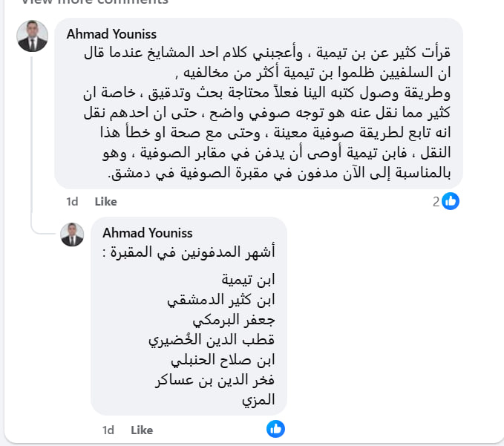
Task: Like the top comment about Ibn Taymiyyah
Action: point(105,201)
